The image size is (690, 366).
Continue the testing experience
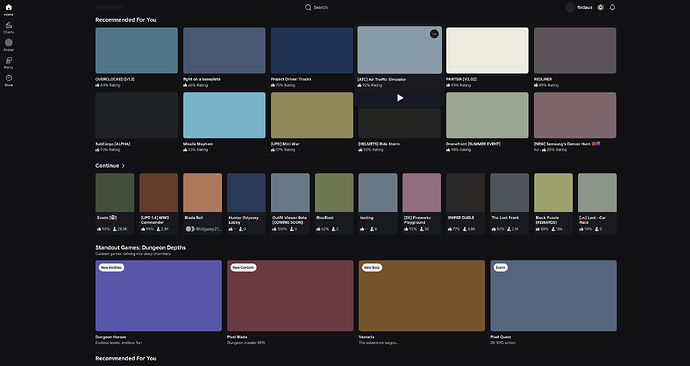pos(378,203)
